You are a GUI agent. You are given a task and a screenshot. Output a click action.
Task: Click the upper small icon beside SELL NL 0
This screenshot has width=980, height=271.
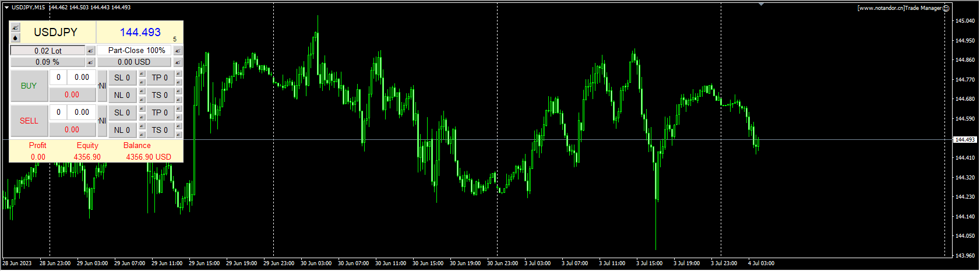[142, 126]
